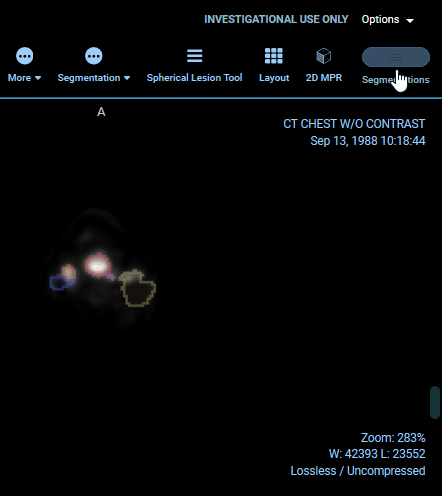Click the viewport stack scrollbar handle
The height and width of the screenshot is (496, 442).
tap(435, 402)
